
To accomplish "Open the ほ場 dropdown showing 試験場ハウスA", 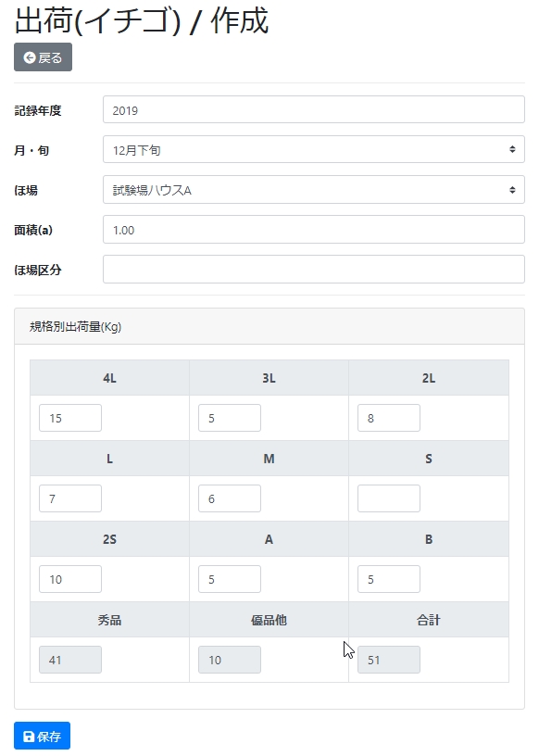I will click(315, 189).
